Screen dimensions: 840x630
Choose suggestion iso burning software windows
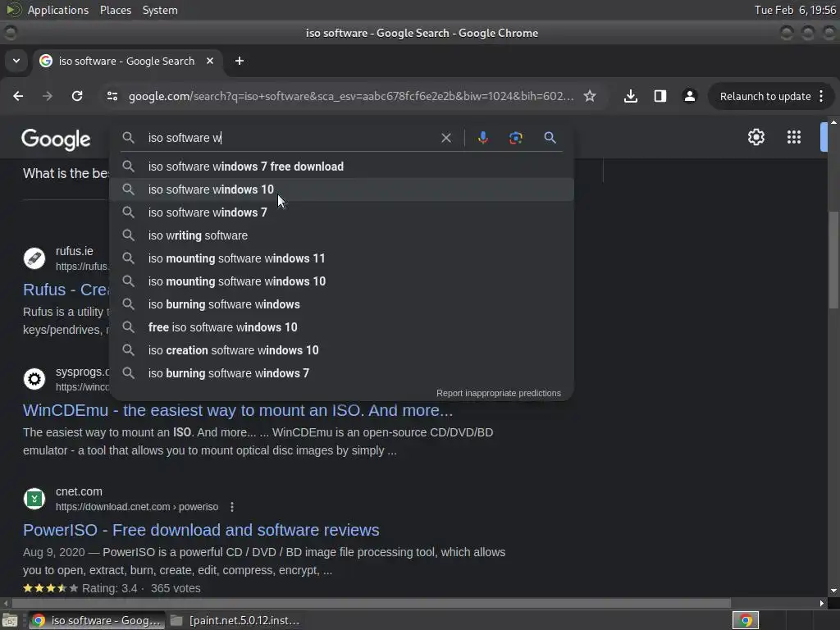coord(342,304)
